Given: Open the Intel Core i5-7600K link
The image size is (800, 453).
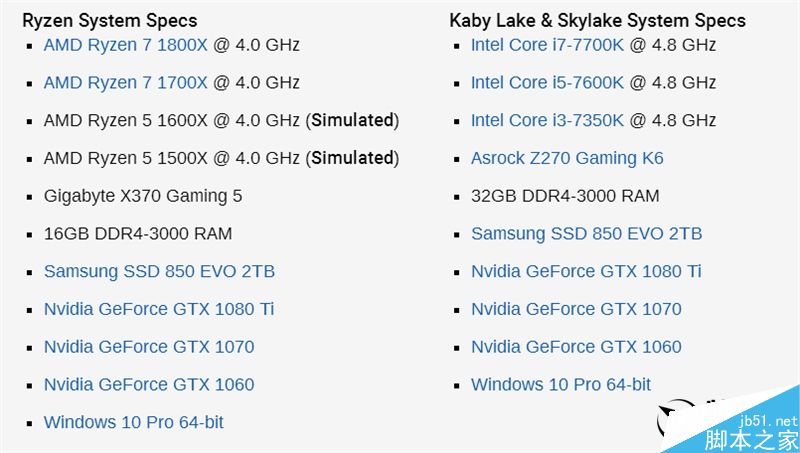Looking at the screenshot, I should tap(547, 83).
